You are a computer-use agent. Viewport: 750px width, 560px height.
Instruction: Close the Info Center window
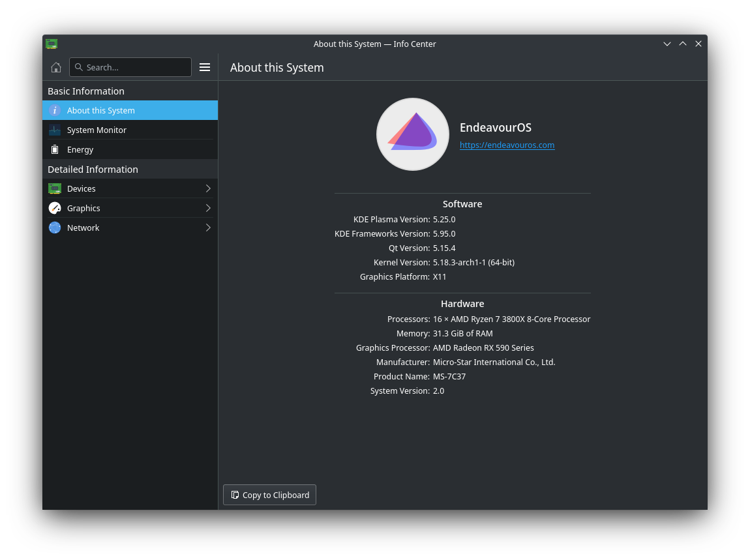(x=698, y=44)
